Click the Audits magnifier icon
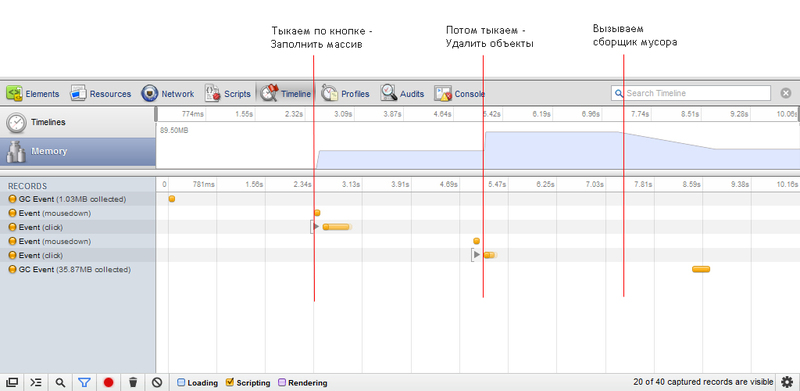Screen dimensions: 800x391 (x=388, y=93)
